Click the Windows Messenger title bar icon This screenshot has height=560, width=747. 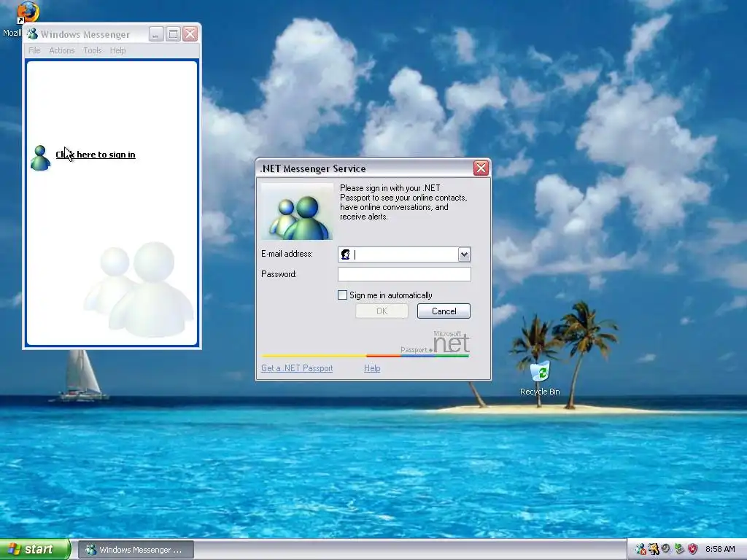click(x=32, y=34)
